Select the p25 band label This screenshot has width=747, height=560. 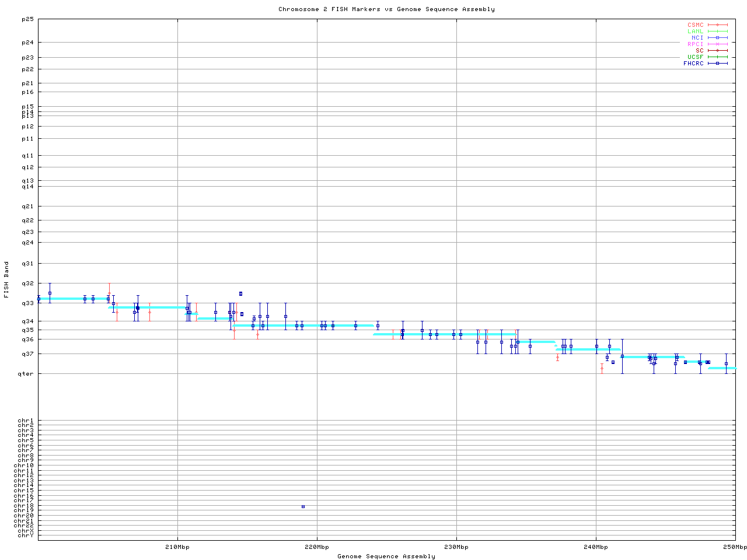coord(27,19)
